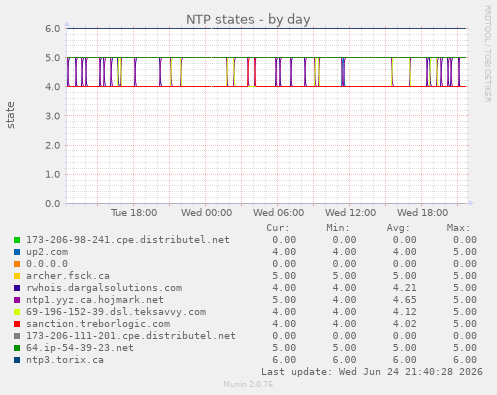Select the legend label ntp3.torix.ca
This screenshot has height=395, width=497.
[65, 360]
